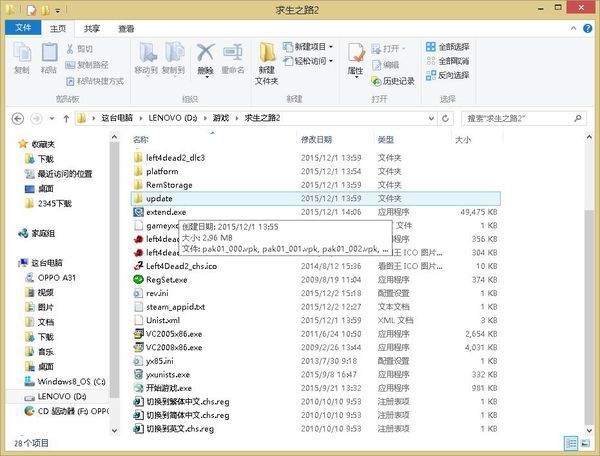The image size is (600, 456).
Task: Click the Refresh button beside address bar
Action: click(x=445, y=119)
